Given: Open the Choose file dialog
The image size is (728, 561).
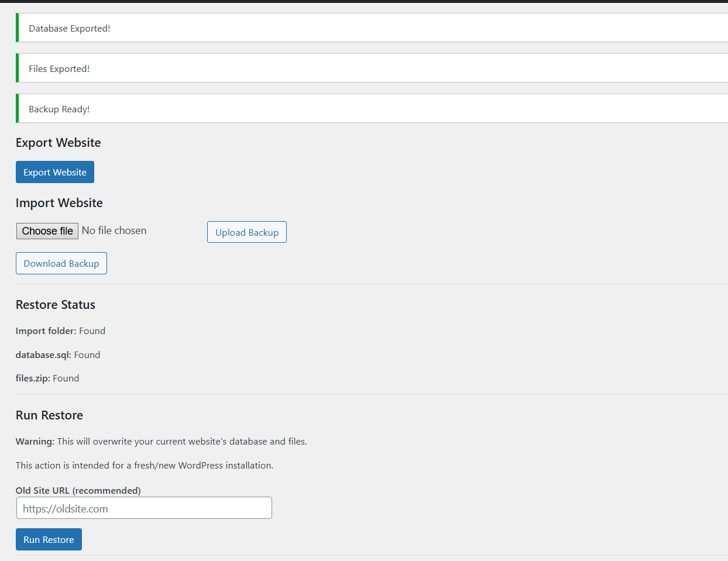Looking at the screenshot, I should pyautogui.click(x=47, y=230).
